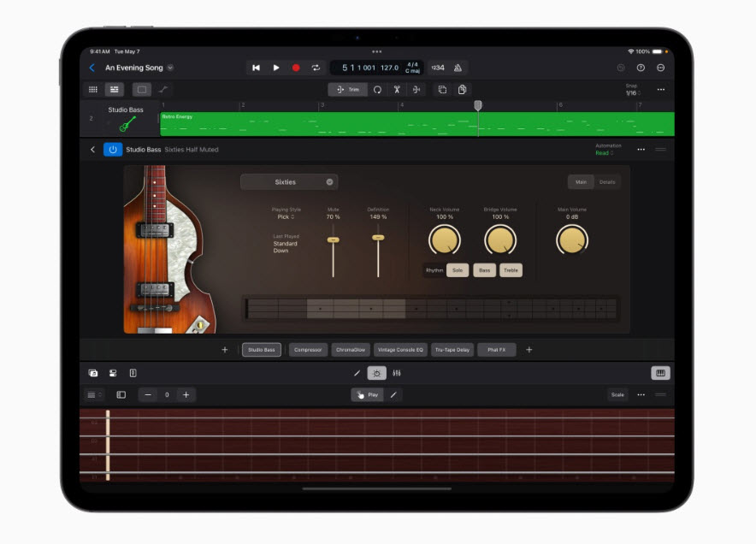
Task: Collapse the plug-in area with back chevron
Action: 92,150
